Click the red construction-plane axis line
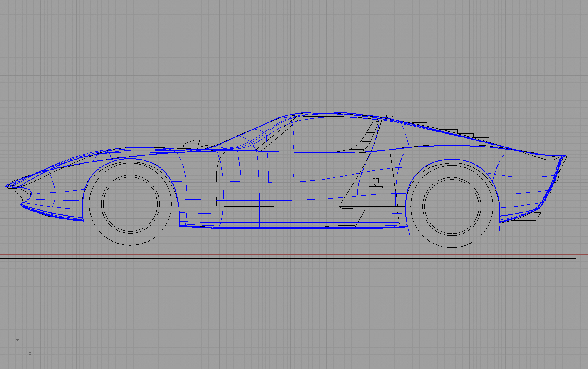The image size is (588, 369). point(294,254)
